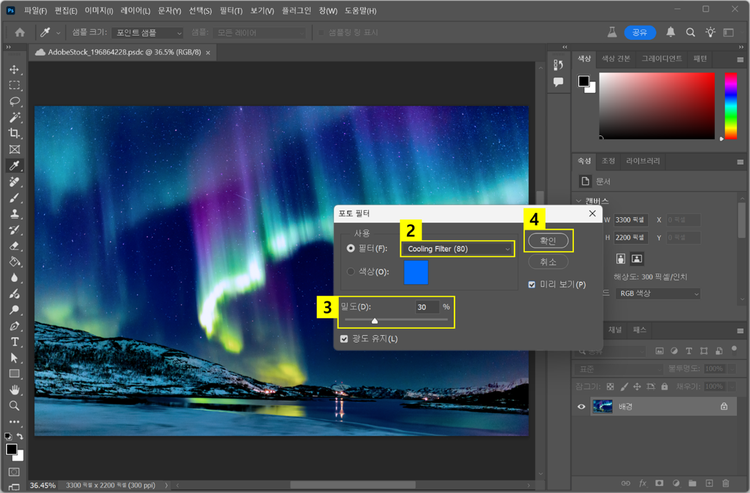Select the 색상(O) radio button
The width and height of the screenshot is (750, 493).
(x=351, y=272)
